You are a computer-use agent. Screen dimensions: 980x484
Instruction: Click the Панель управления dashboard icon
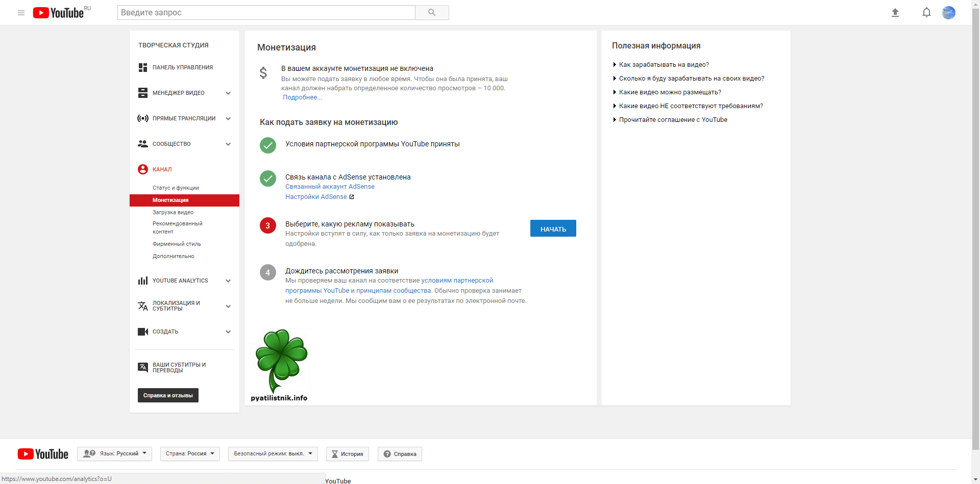click(x=143, y=67)
